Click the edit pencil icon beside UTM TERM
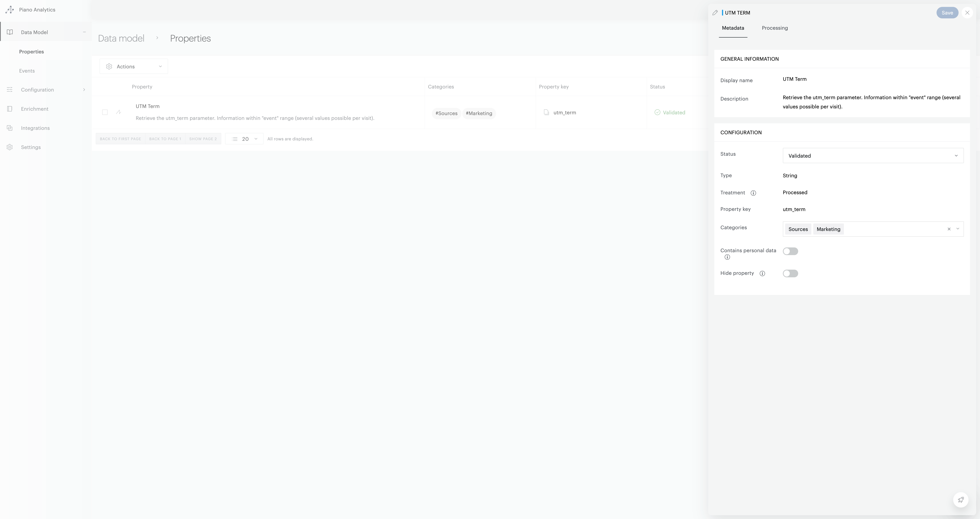 pos(715,13)
